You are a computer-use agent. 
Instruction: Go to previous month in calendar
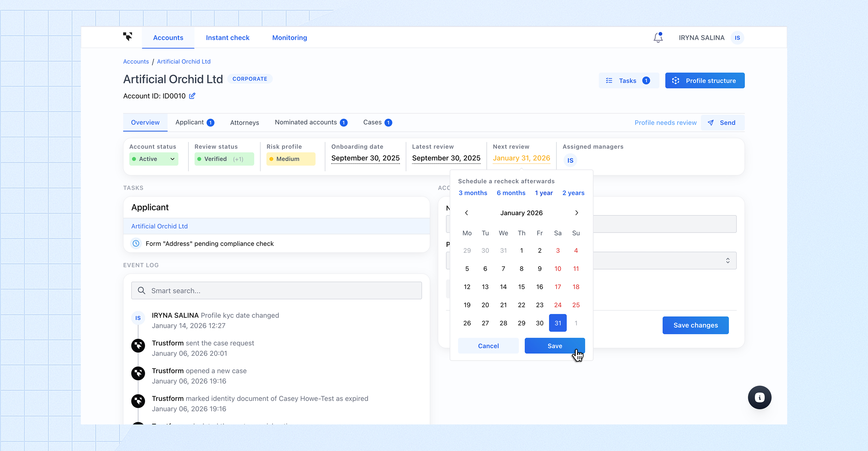[x=466, y=213]
